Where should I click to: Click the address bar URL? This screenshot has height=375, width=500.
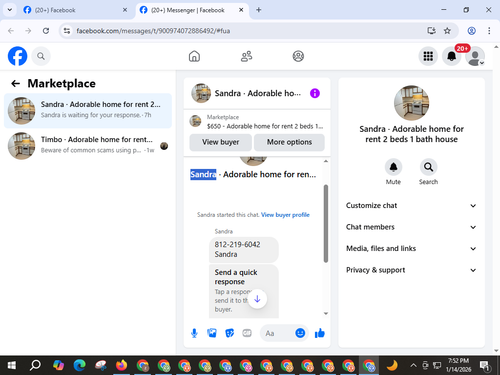(x=153, y=31)
